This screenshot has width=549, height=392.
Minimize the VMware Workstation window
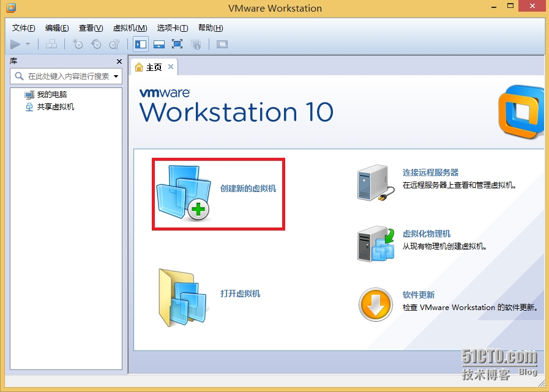pyautogui.click(x=494, y=7)
